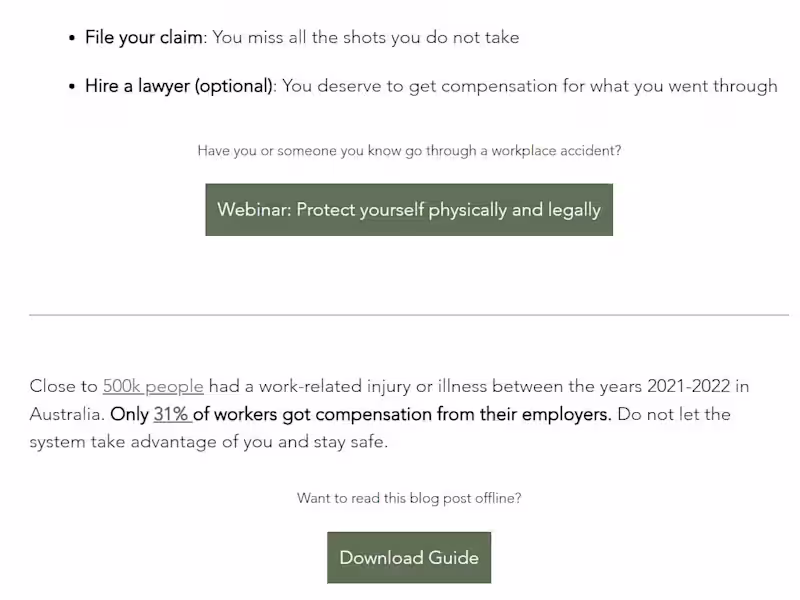Viewport: 800px width, 600px height.
Task: Click 'Do not let the' sentence start
Action: [x=674, y=414]
